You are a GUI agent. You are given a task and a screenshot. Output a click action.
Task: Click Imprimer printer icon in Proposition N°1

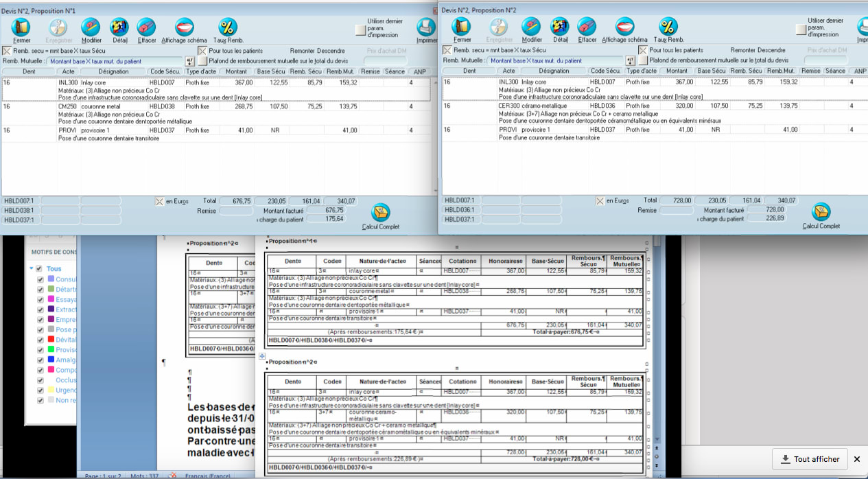tap(426, 27)
